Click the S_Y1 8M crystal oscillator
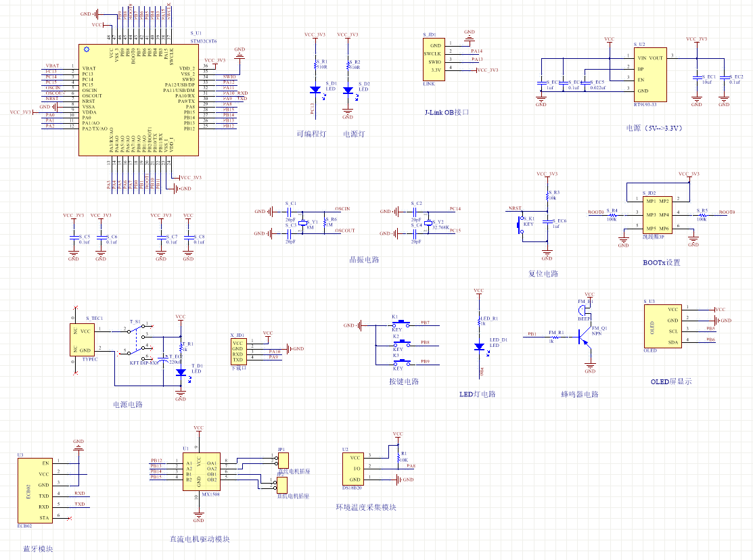The height and width of the screenshot is (560, 753). pyautogui.click(x=303, y=222)
